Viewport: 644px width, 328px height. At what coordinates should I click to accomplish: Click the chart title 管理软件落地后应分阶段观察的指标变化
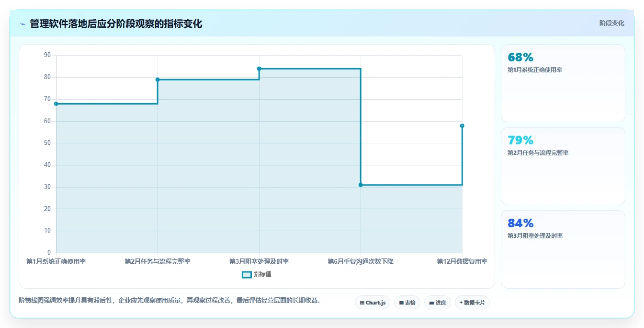click(116, 24)
